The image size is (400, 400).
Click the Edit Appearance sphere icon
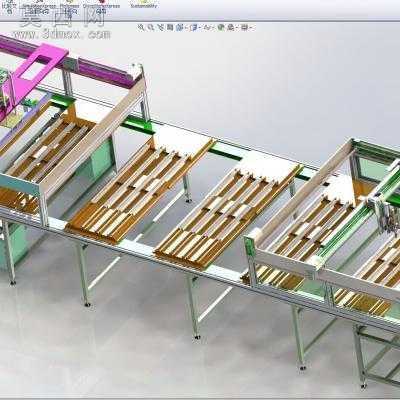point(221,28)
